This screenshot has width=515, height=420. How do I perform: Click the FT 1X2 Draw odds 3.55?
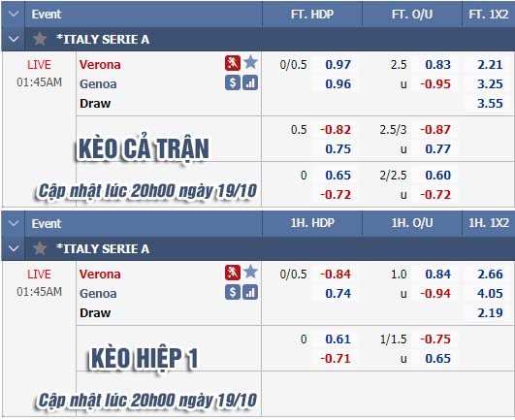(490, 104)
